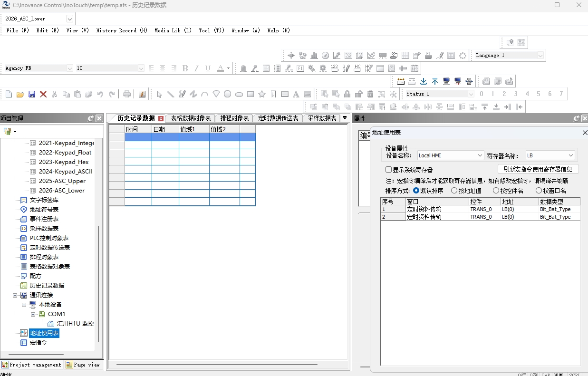Start online simulation monitor icon
The image size is (588, 376).
[x=446, y=81]
